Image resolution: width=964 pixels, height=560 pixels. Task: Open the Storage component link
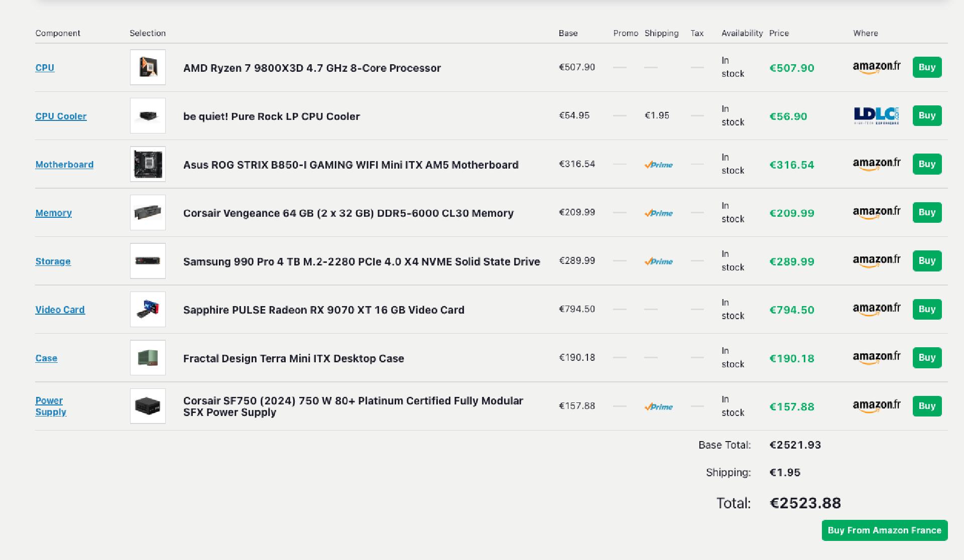tap(53, 261)
